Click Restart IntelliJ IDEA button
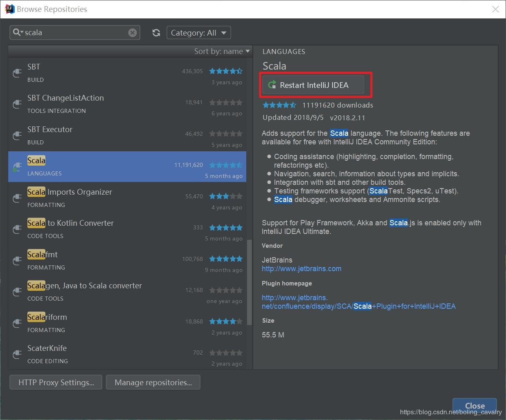Screen dimensions: 506x420 pyautogui.click(x=313, y=85)
